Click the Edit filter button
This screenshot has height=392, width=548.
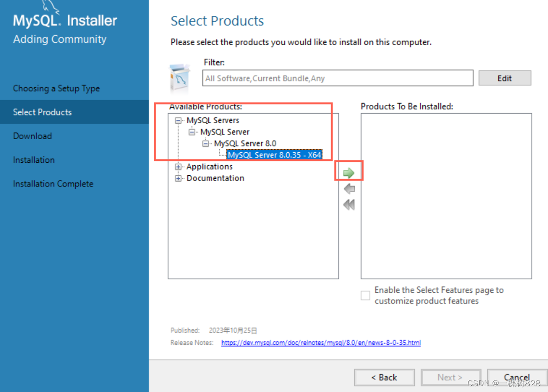click(504, 78)
